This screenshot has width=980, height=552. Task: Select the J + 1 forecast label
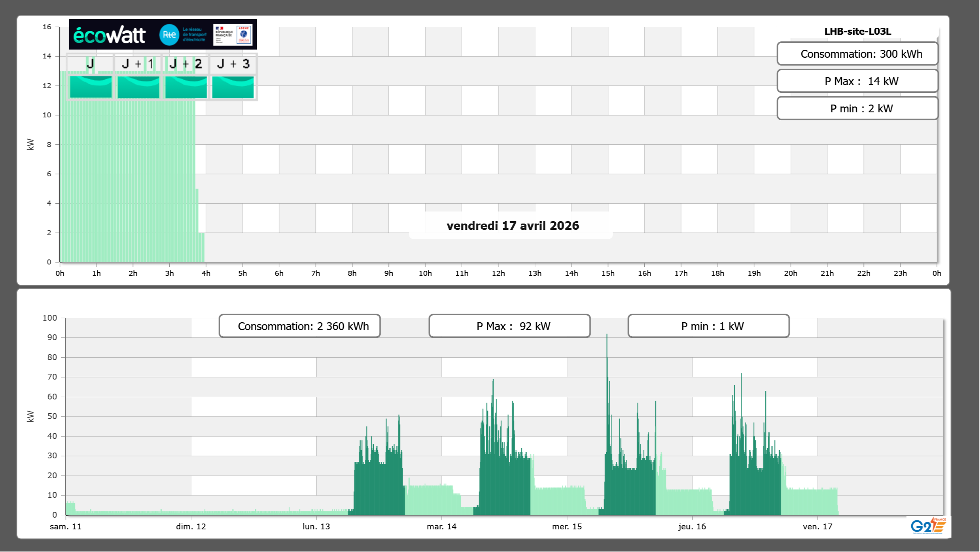(x=138, y=64)
